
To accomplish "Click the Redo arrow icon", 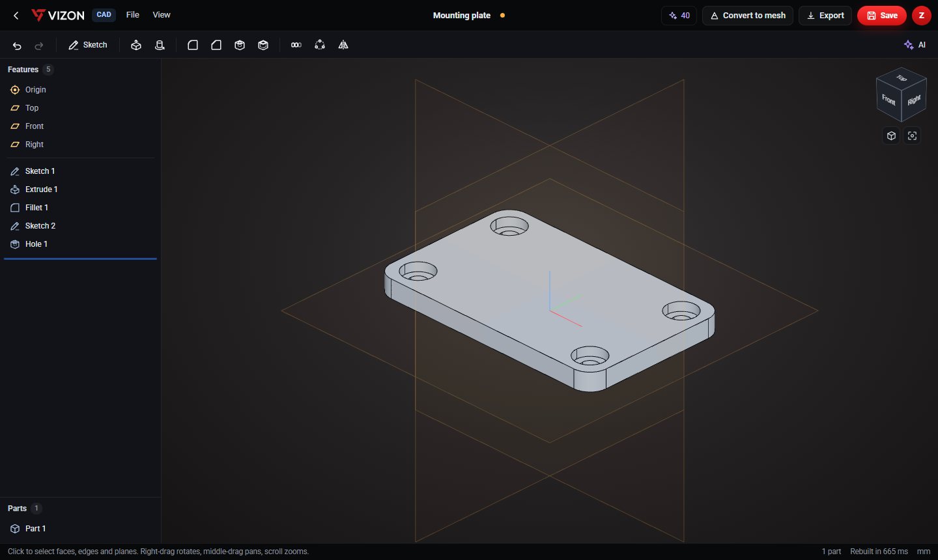I will point(39,46).
